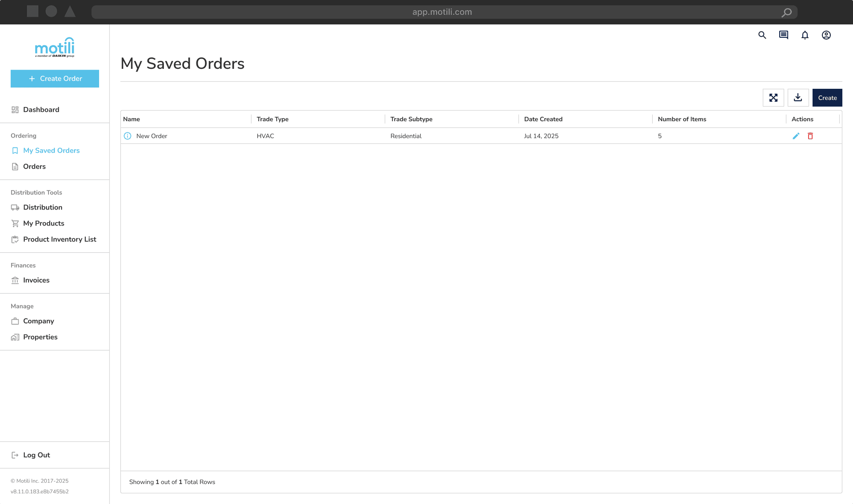Image resolution: width=853 pixels, height=504 pixels.
Task: Edit New Order with pencil icon
Action: 796,136
